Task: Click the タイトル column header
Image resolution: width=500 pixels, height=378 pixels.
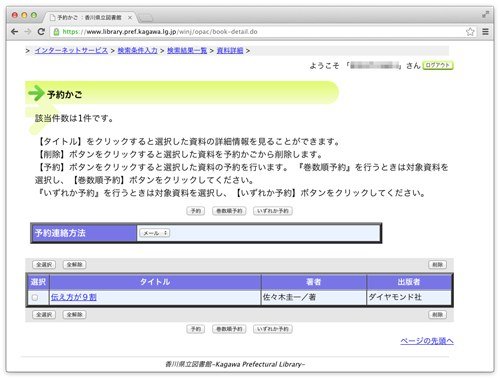Action: pos(155,282)
